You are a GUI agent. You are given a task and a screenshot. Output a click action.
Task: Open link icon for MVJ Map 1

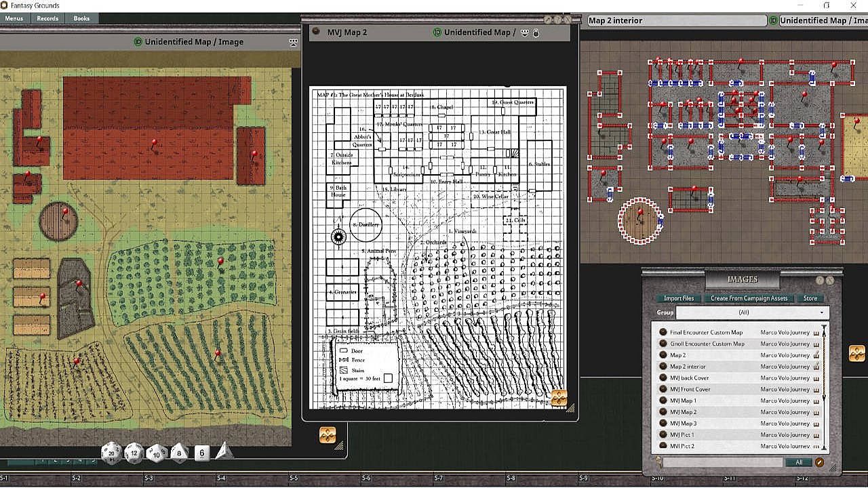[x=663, y=401]
